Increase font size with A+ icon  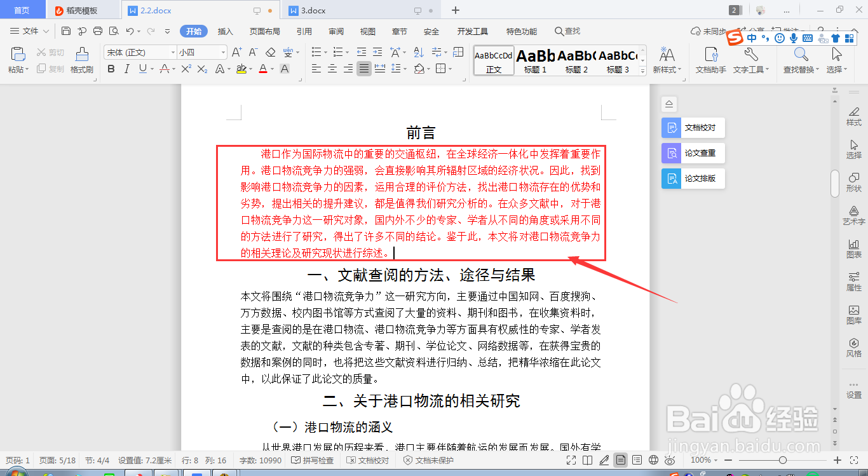pos(236,52)
